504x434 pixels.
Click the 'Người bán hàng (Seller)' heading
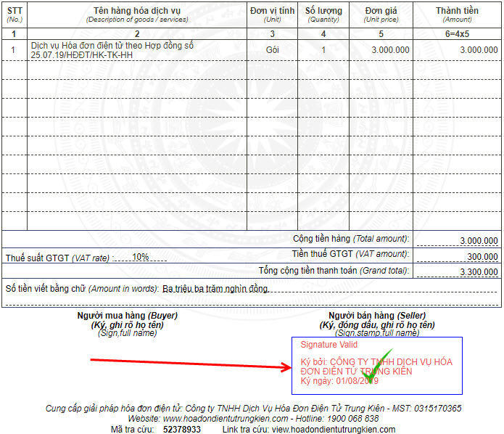coord(376,316)
